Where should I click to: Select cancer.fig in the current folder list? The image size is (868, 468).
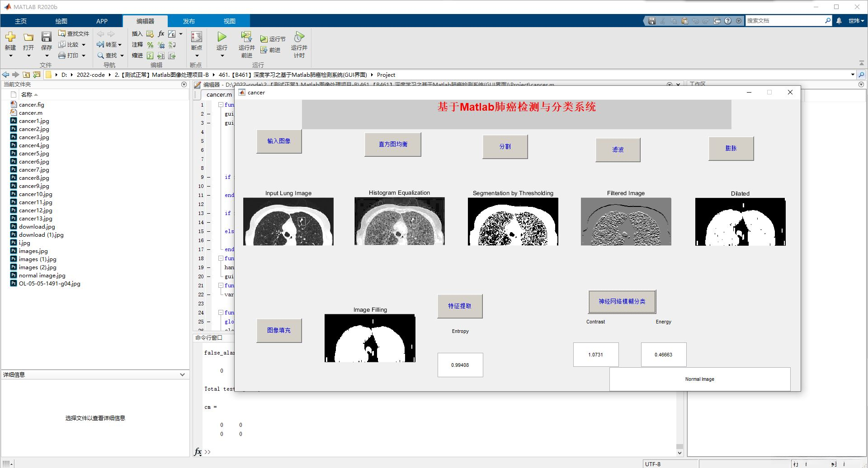coord(32,104)
